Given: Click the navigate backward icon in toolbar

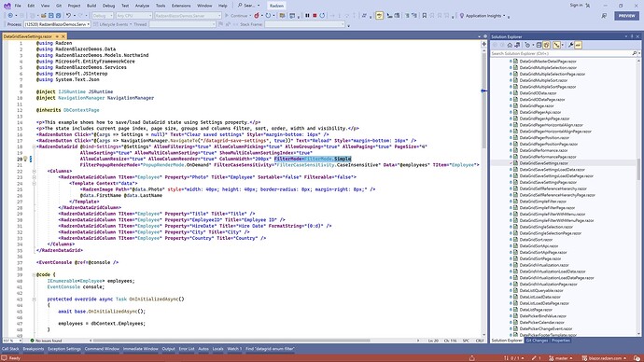Looking at the screenshot, I should pos(10,16).
